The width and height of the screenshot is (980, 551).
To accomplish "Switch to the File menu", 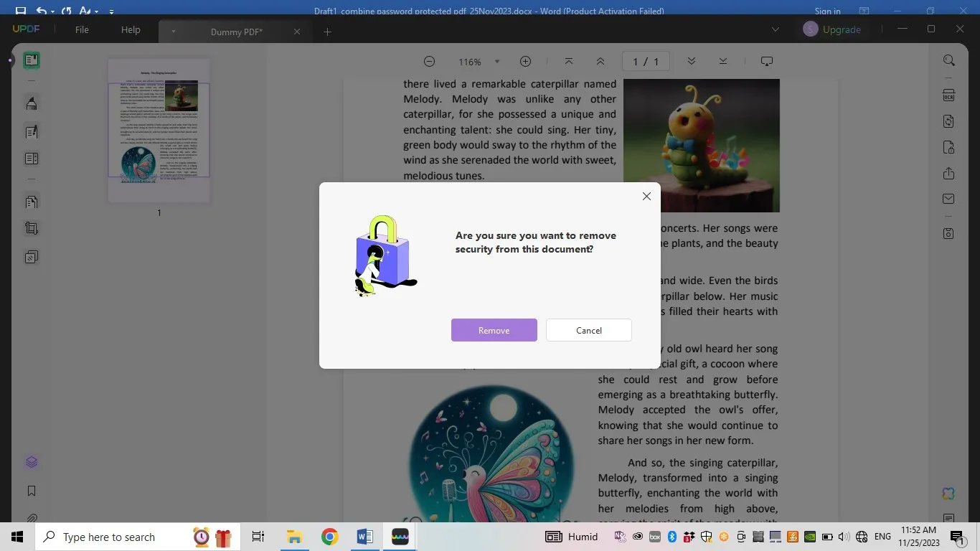I will point(81,29).
